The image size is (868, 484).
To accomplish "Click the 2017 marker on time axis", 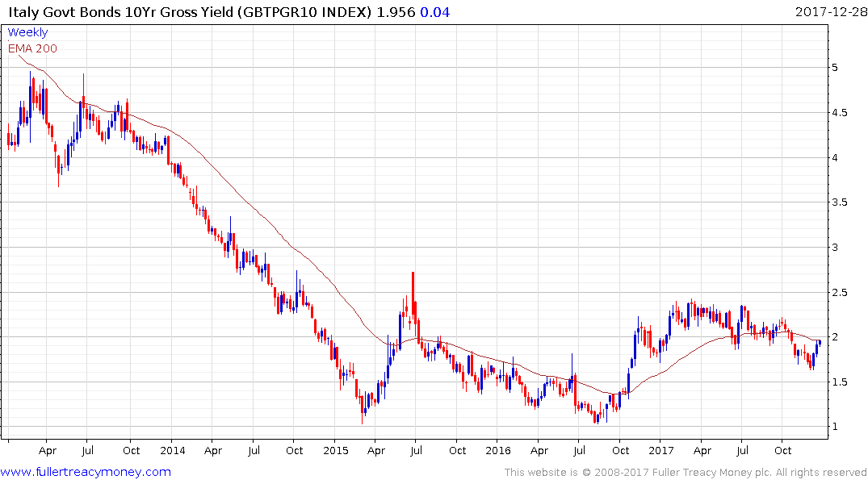I will 661,450.
